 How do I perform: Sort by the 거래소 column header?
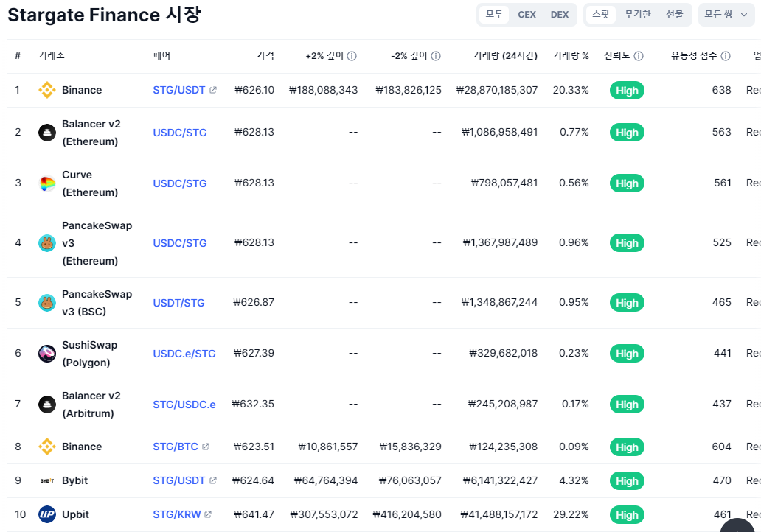[x=52, y=56]
